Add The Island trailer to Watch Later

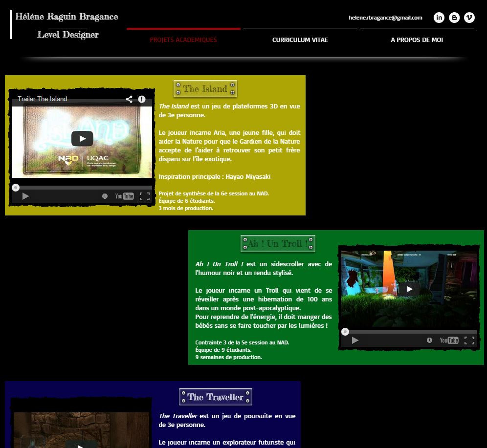point(105,196)
